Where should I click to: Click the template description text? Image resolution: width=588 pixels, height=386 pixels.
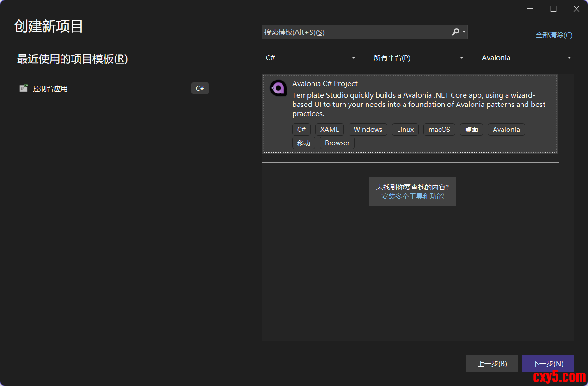coord(419,105)
